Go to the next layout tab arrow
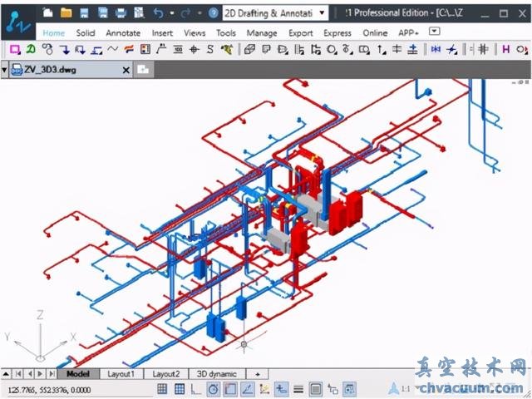The image size is (532, 399). pos(41,374)
